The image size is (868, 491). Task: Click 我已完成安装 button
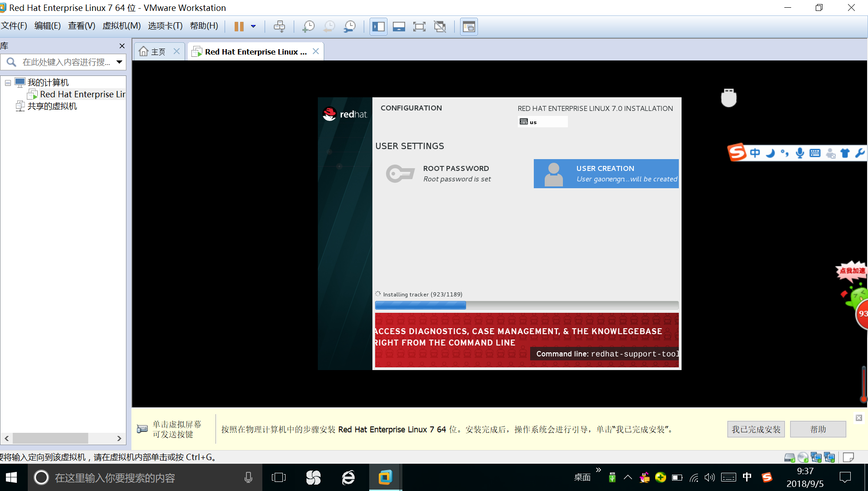(x=756, y=429)
